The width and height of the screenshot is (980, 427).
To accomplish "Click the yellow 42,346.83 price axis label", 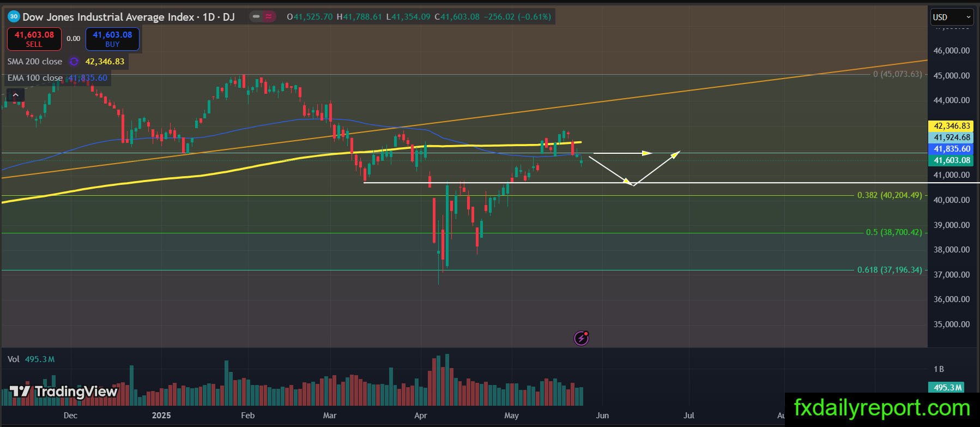I will (952, 126).
